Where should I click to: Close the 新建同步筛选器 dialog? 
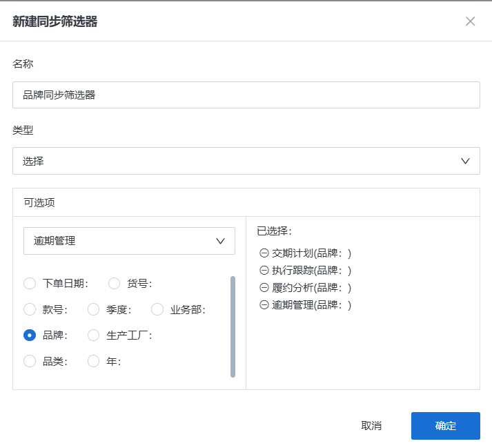pyautogui.click(x=470, y=21)
